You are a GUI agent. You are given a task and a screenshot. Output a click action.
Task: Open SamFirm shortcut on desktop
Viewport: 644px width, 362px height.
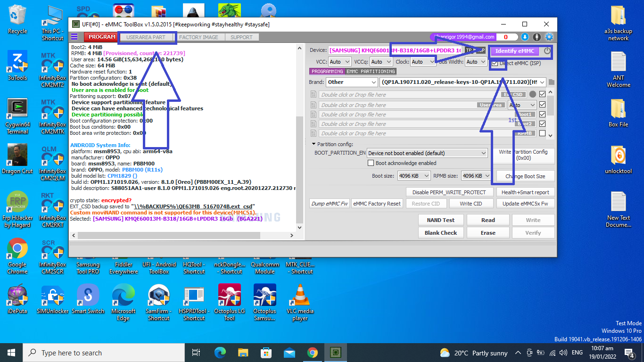[x=159, y=303]
